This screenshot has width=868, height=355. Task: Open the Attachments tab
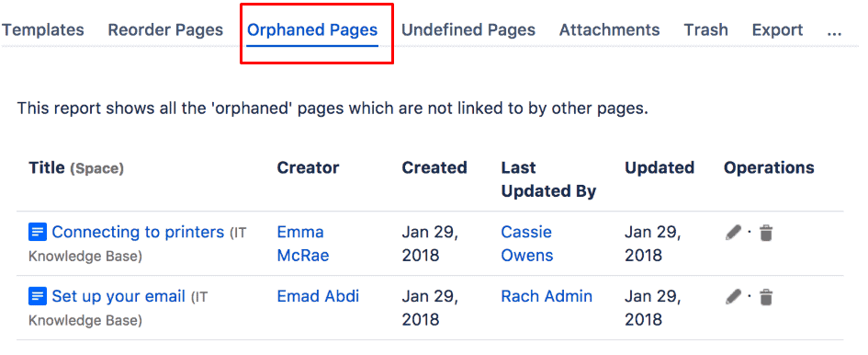(610, 30)
